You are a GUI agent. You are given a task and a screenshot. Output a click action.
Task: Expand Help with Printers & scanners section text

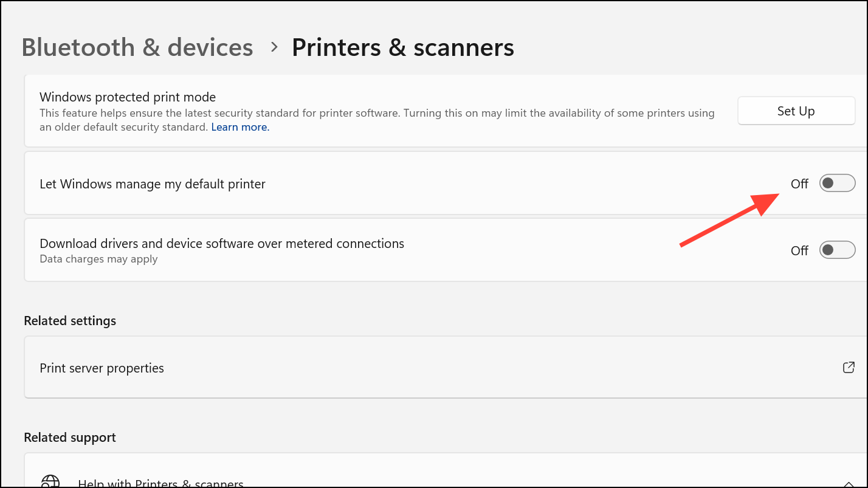(160, 484)
